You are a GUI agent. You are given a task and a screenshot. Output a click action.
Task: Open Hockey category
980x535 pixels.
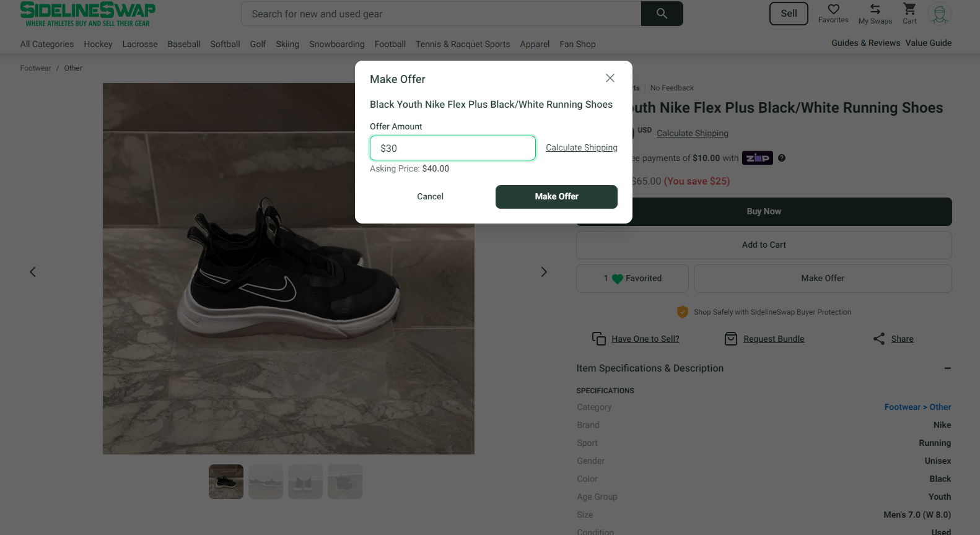tap(98, 44)
